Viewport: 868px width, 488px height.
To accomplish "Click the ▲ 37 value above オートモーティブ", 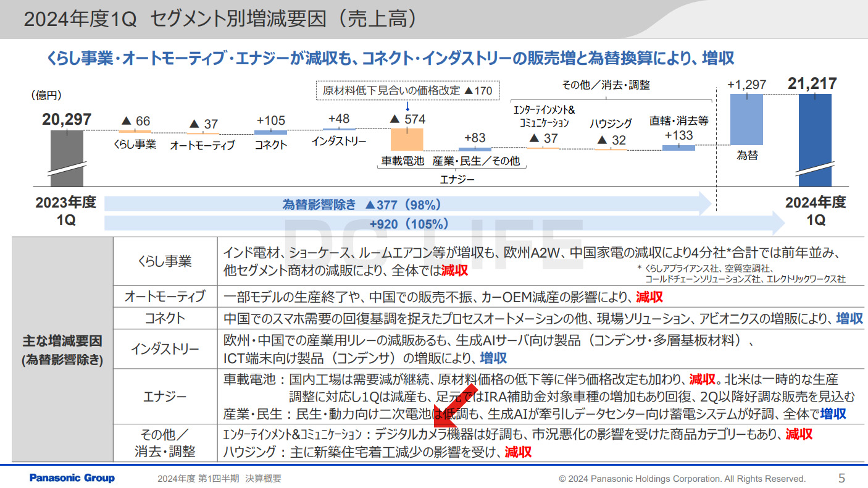I will (203, 124).
